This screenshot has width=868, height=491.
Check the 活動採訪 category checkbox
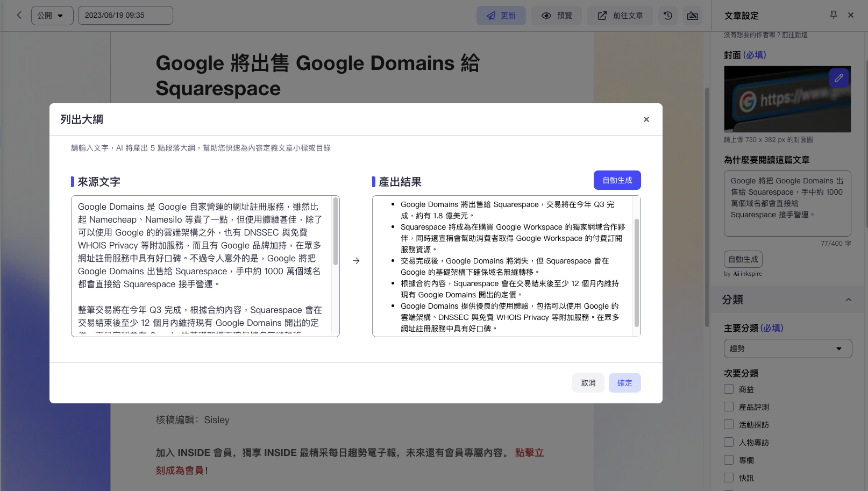coord(729,424)
